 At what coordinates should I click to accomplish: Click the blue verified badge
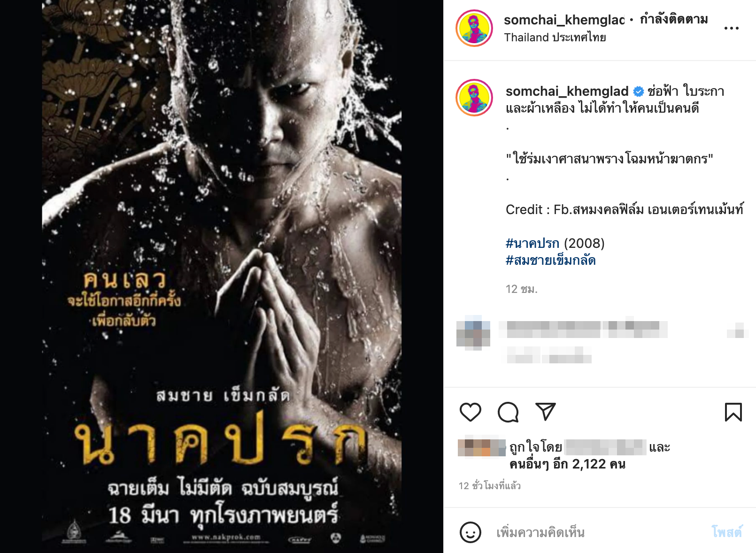coord(638,91)
